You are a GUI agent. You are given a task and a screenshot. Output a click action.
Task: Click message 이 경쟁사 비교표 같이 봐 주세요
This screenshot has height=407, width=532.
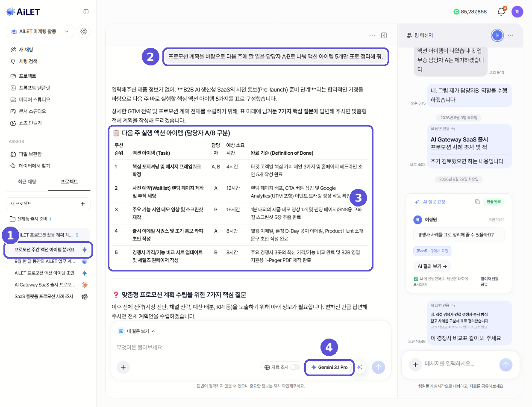(x=466, y=338)
